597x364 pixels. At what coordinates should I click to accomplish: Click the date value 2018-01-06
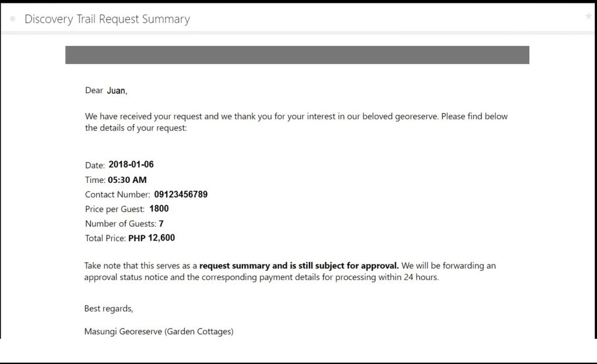click(x=131, y=164)
